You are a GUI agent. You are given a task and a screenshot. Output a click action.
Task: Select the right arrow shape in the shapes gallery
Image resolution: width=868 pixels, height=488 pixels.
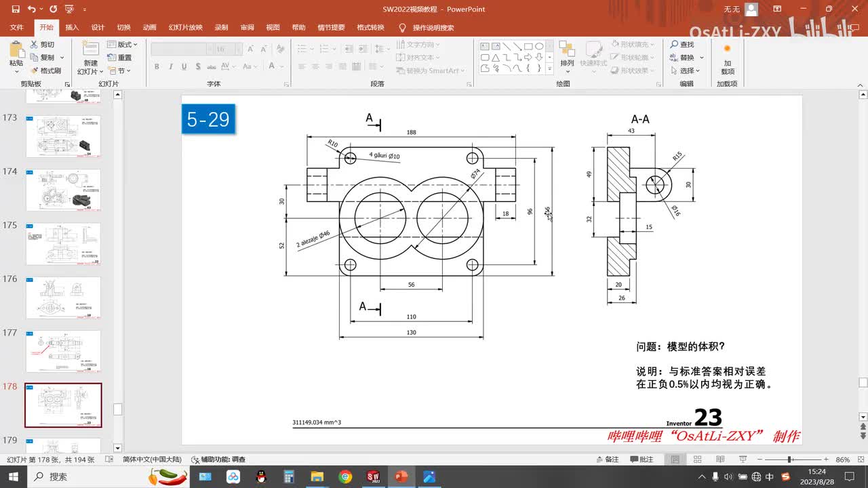[528, 58]
